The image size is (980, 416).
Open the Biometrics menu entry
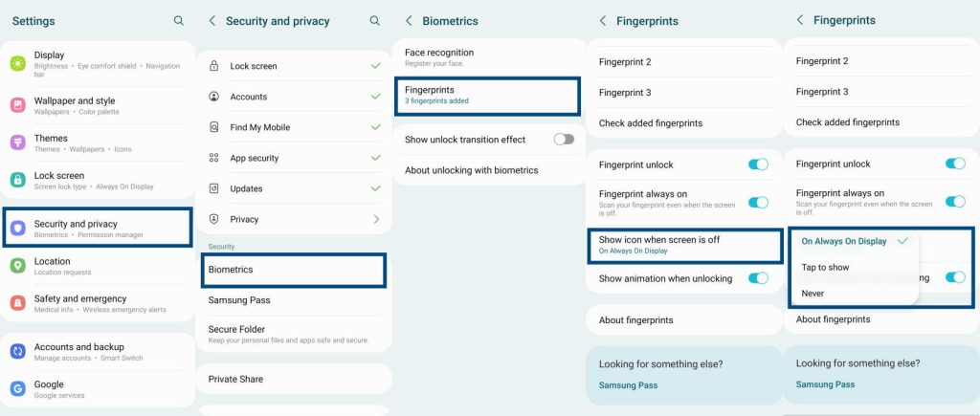coord(295,270)
